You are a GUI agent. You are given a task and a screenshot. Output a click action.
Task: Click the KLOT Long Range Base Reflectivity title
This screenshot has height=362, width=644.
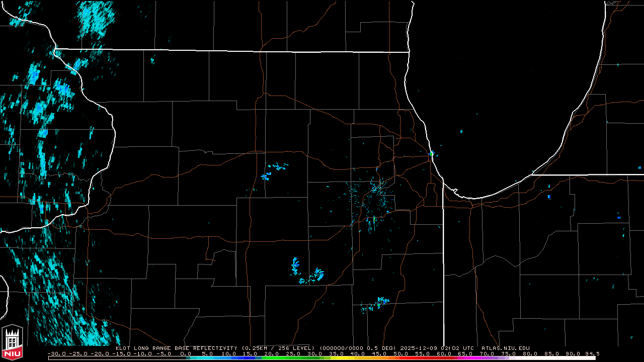point(177,348)
